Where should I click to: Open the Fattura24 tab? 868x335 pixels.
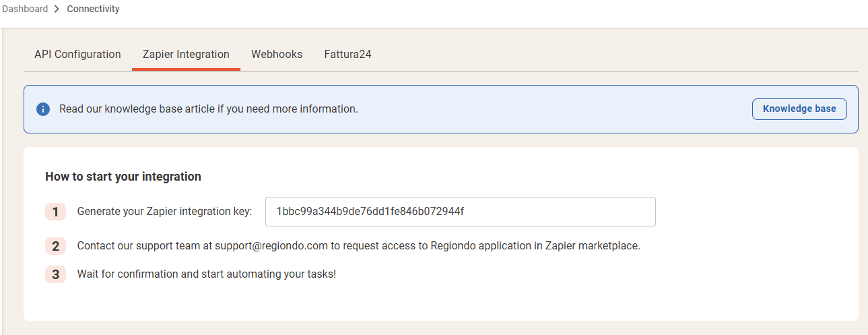[347, 54]
